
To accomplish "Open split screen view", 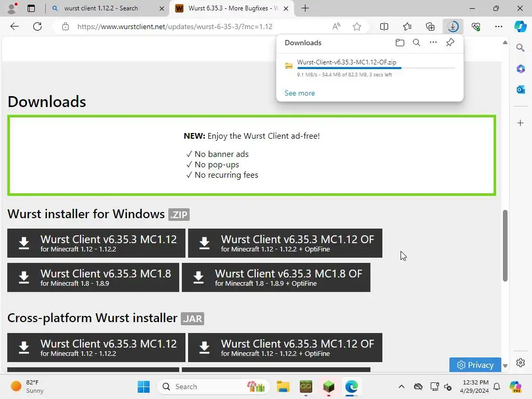I will click(x=384, y=26).
